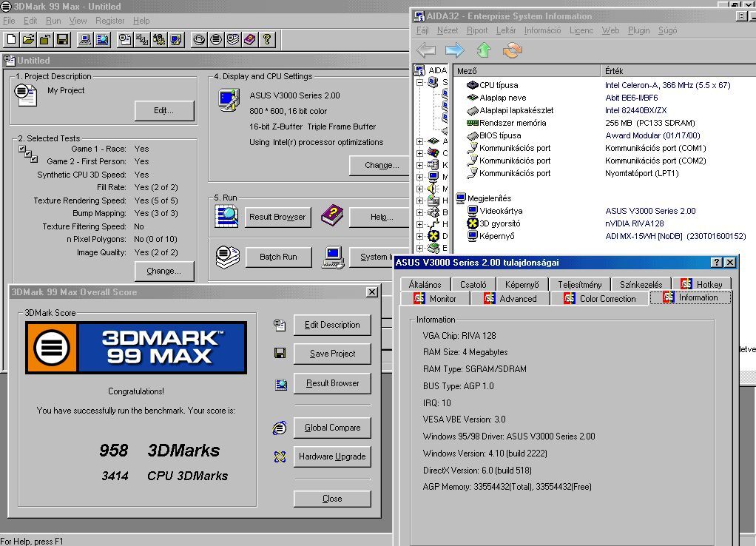The height and width of the screenshot is (546, 756).
Task: Click the New project toolbar icon in 3DMark
Action: pyautogui.click(x=12, y=39)
